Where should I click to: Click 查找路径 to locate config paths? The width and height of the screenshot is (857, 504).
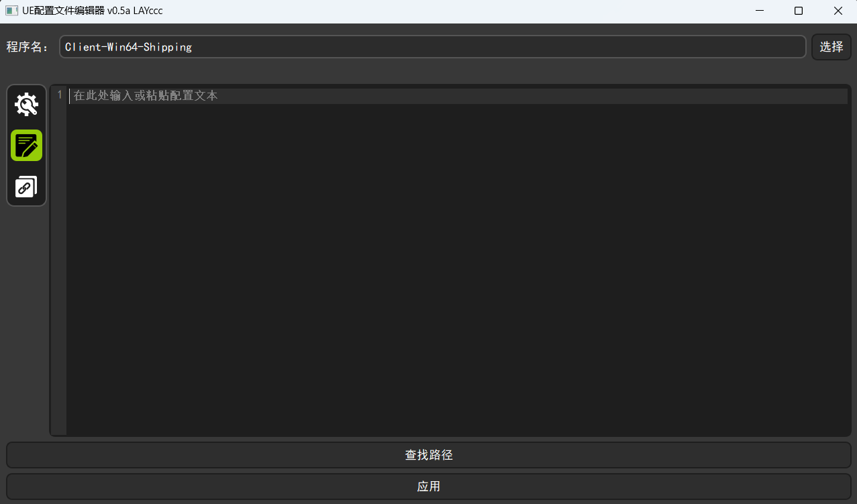(x=428, y=454)
